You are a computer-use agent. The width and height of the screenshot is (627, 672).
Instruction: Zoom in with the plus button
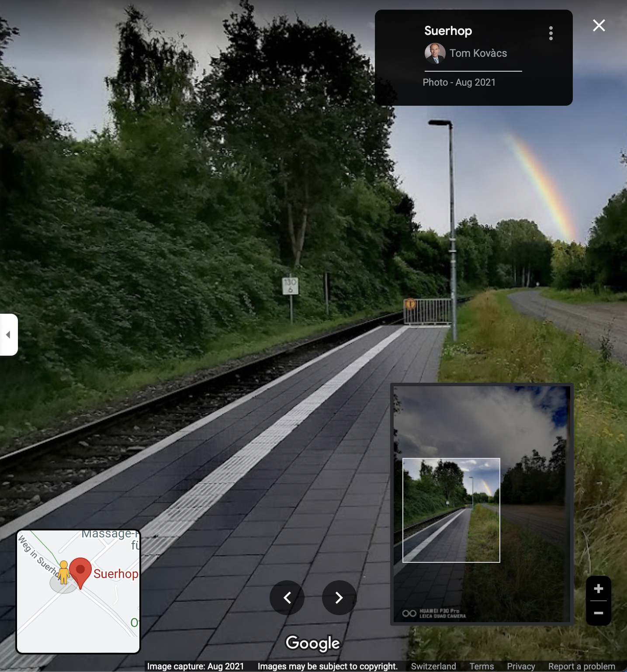598,589
